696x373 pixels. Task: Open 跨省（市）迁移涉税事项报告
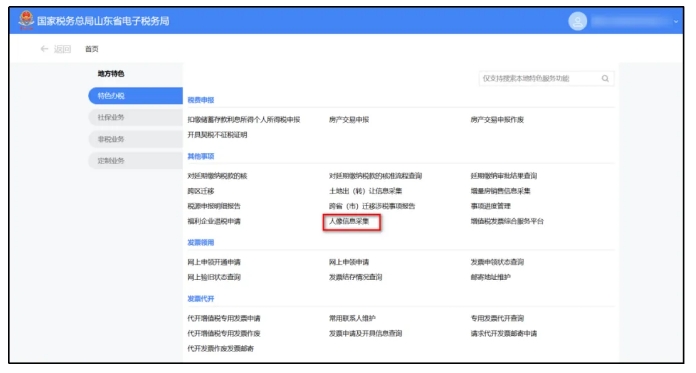click(x=372, y=206)
